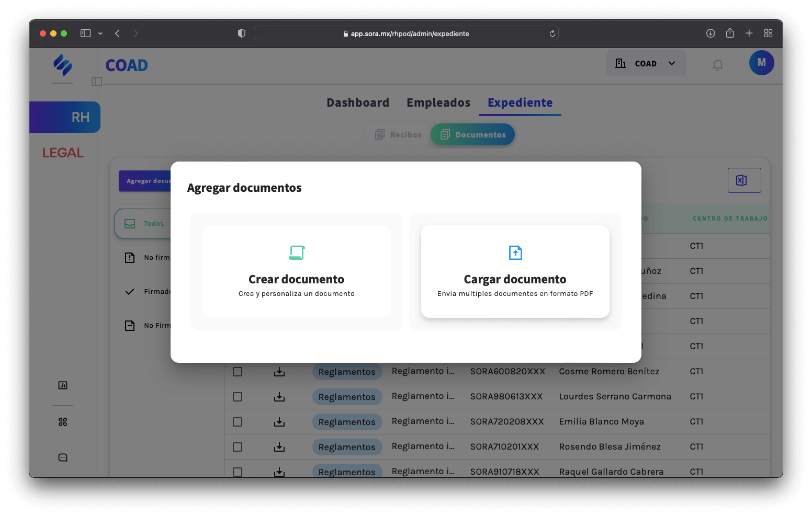Toggle Safari sidebar button
The image size is (812, 516).
[85, 33]
